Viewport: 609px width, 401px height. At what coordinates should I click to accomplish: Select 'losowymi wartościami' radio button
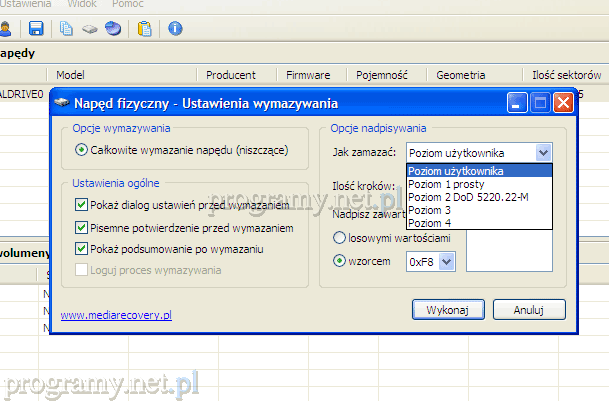(338, 238)
